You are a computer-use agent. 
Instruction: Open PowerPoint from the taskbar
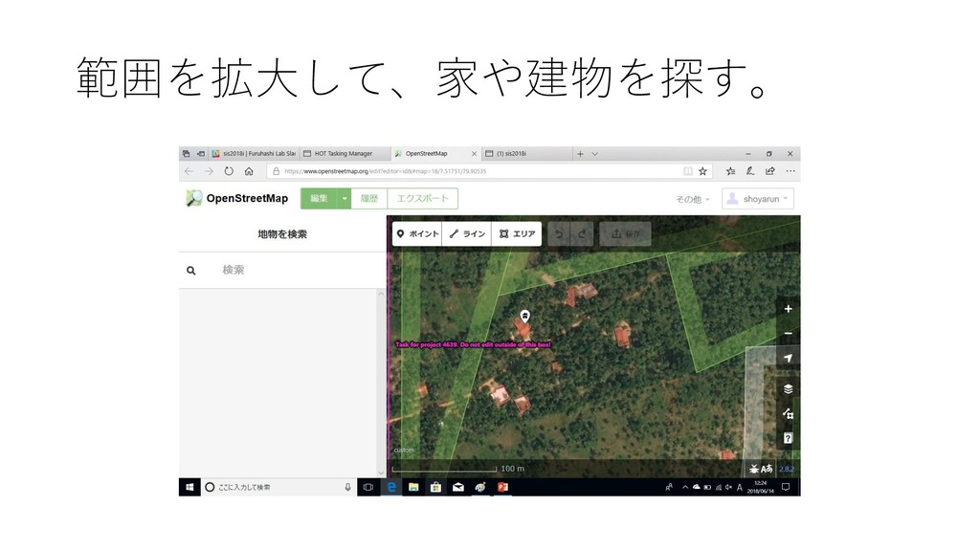pyautogui.click(x=502, y=487)
